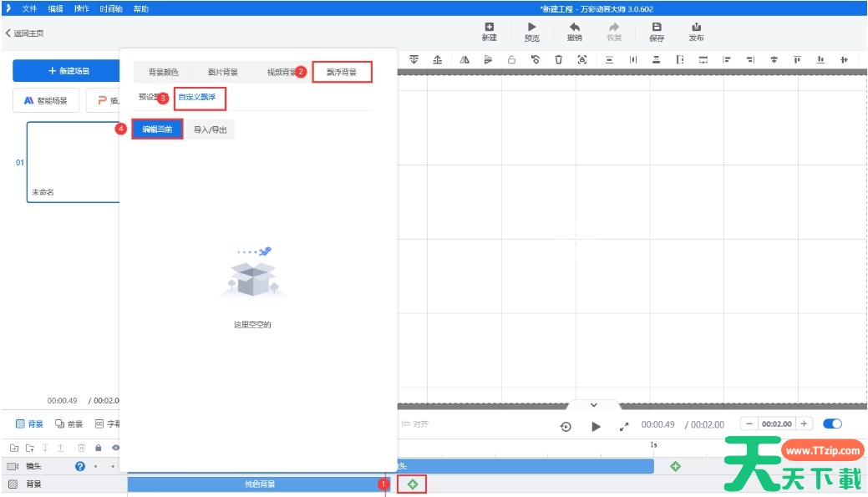Image resolution: width=868 pixels, height=497 pixels.
Task: Click the 00:02.00 duration field
Action: click(x=777, y=423)
